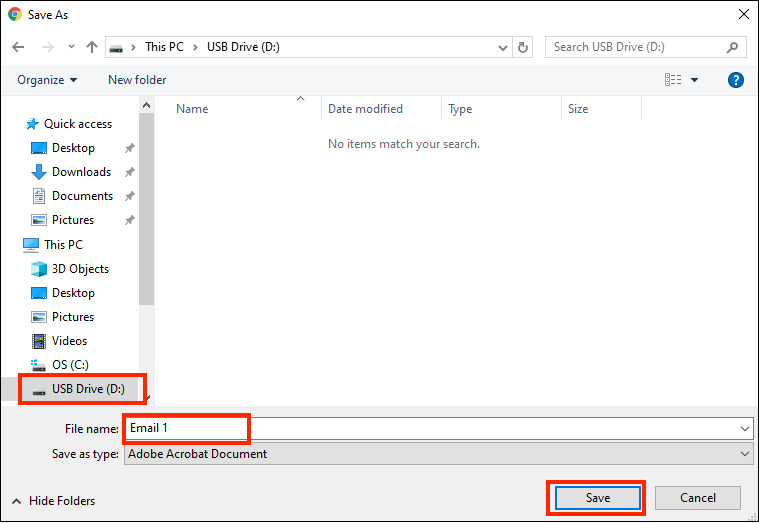759x523 pixels.
Task: Select the 3D Objects folder
Action: point(80,269)
